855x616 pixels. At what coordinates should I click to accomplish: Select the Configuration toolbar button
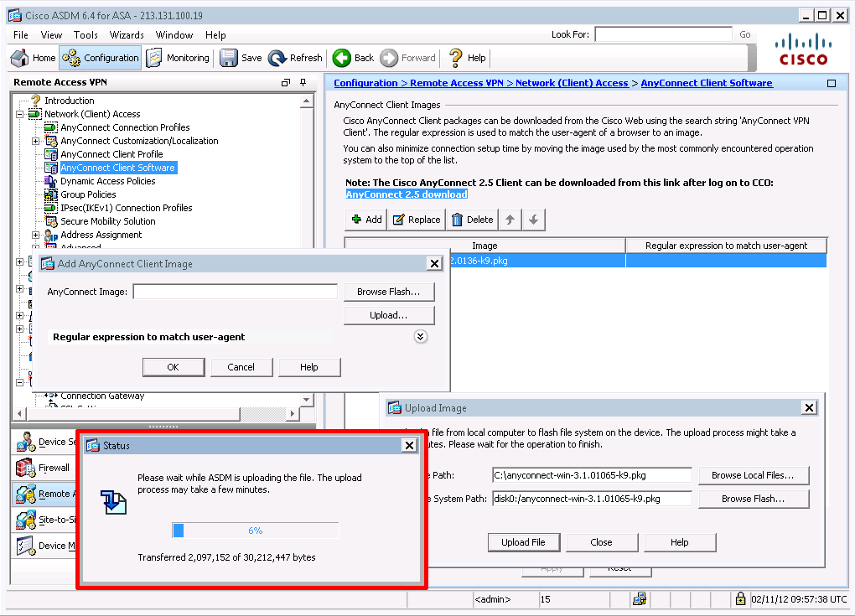[101, 58]
